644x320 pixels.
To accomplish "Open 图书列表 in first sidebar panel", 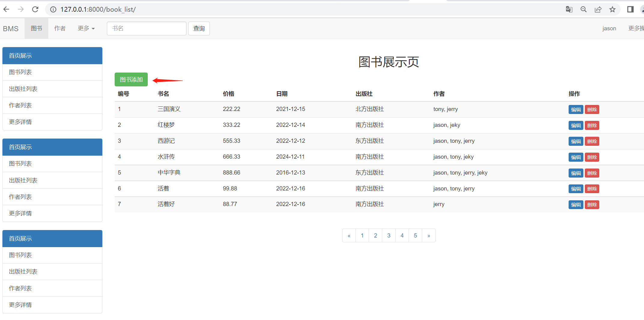I will [x=52, y=72].
